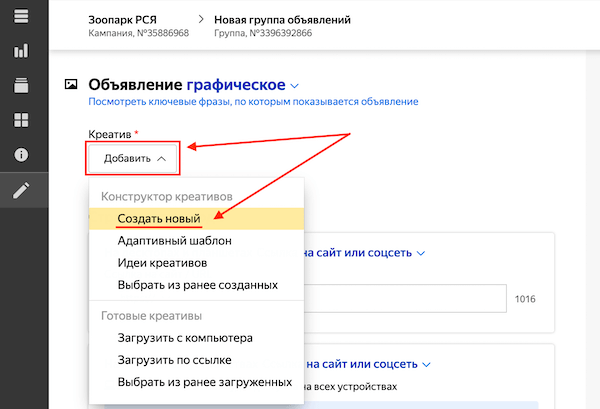Collapse the Добавить creative dropdown button
Screen dimensions: 600x409
click(134, 158)
